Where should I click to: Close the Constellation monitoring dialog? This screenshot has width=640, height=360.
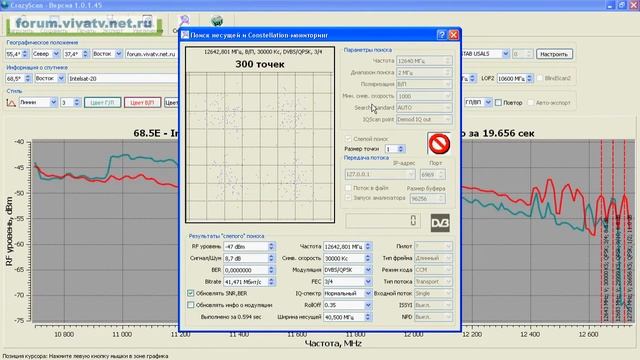(453, 35)
